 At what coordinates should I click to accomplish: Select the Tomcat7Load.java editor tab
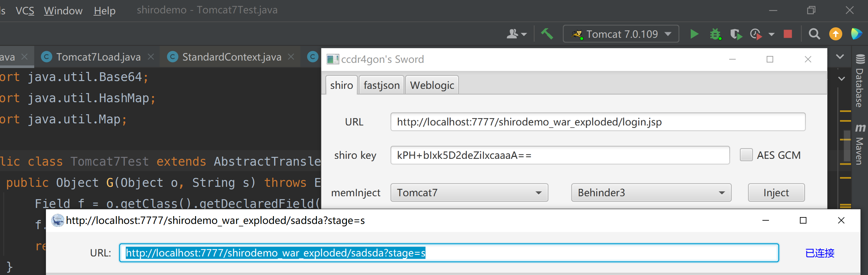tap(98, 57)
